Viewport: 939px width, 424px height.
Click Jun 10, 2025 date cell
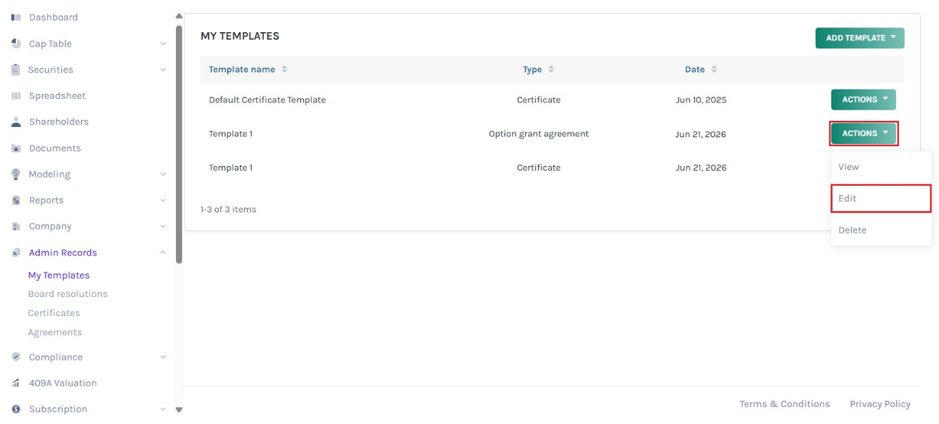(701, 100)
